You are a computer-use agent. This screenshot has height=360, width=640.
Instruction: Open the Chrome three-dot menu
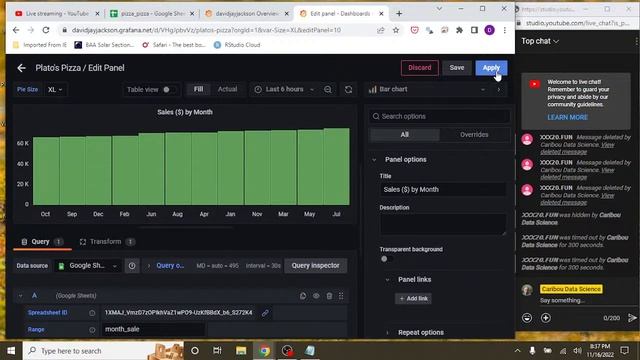[505, 30]
